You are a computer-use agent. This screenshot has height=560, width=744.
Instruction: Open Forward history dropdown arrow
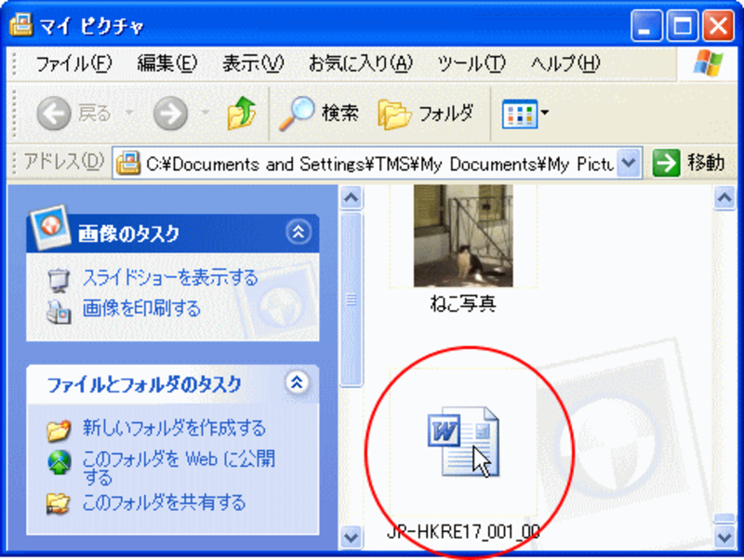205,113
